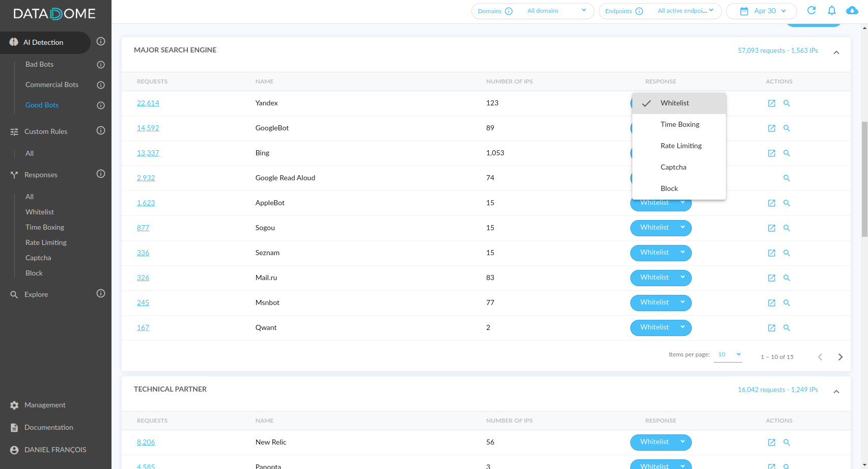Click the DataDome logo
This screenshot has height=469, width=868.
pyautogui.click(x=54, y=14)
